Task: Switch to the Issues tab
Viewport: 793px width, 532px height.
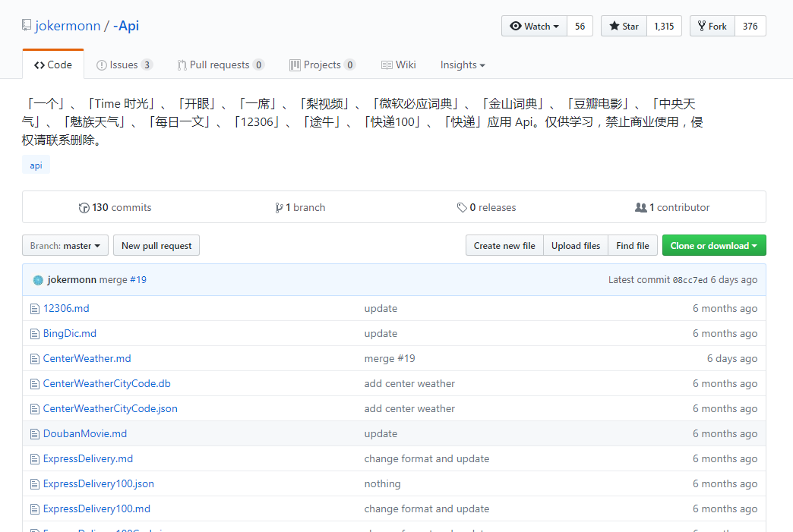Action: pyautogui.click(x=124, y=65)
